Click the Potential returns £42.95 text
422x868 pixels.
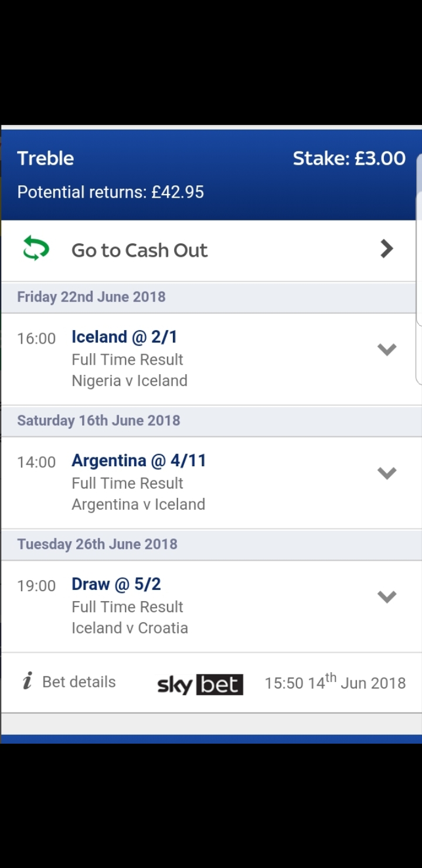(111, 192)
